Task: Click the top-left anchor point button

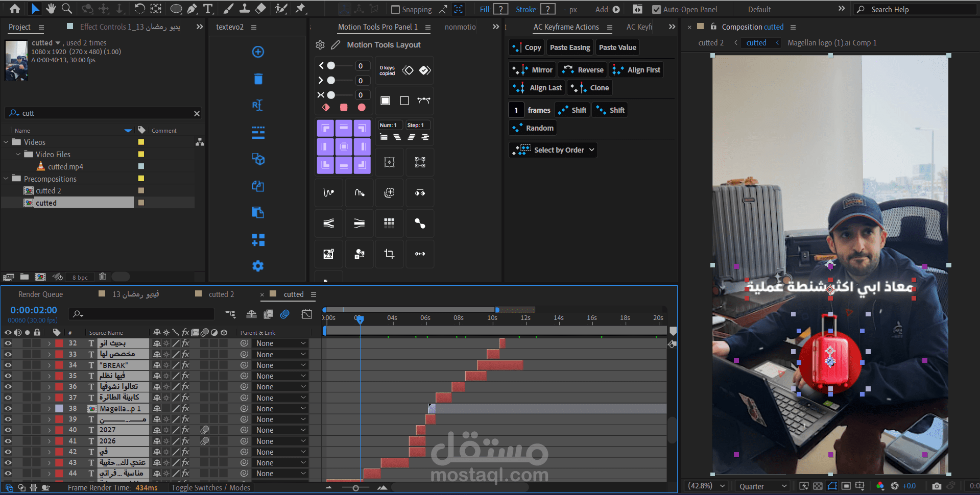Action: pos(325,128)
